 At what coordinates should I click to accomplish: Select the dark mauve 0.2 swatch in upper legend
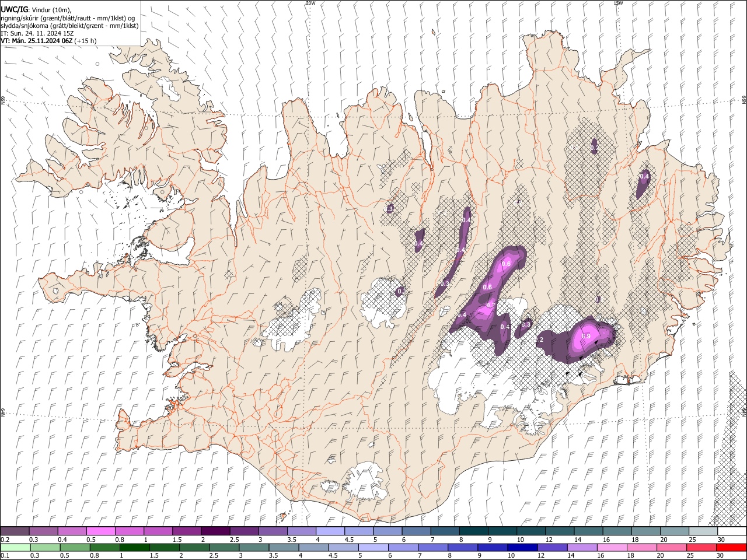tap(15, 531)
